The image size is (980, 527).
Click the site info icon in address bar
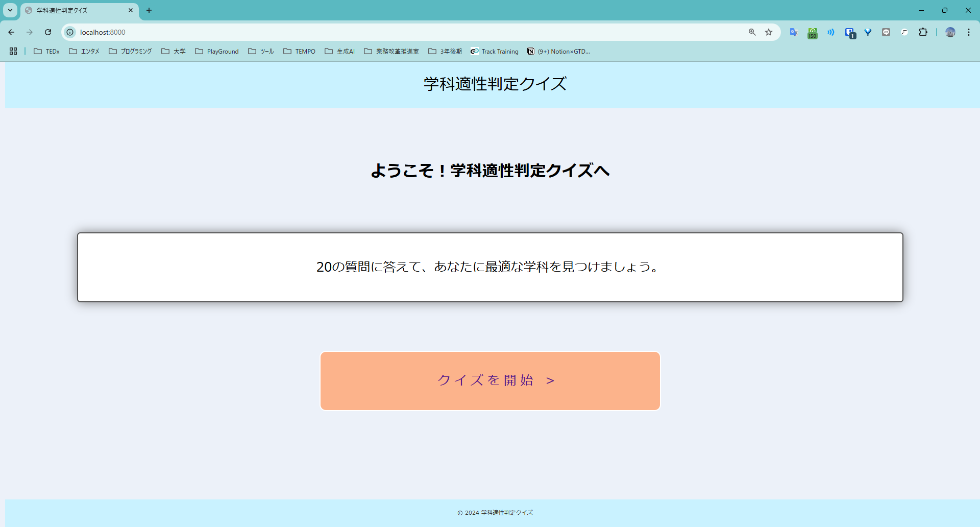coord(69,32)
